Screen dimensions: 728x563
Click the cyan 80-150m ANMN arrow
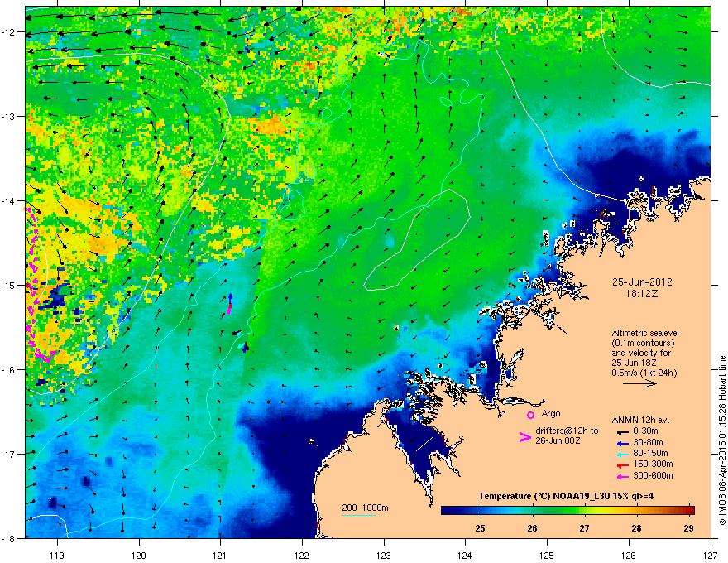(621, 454)
